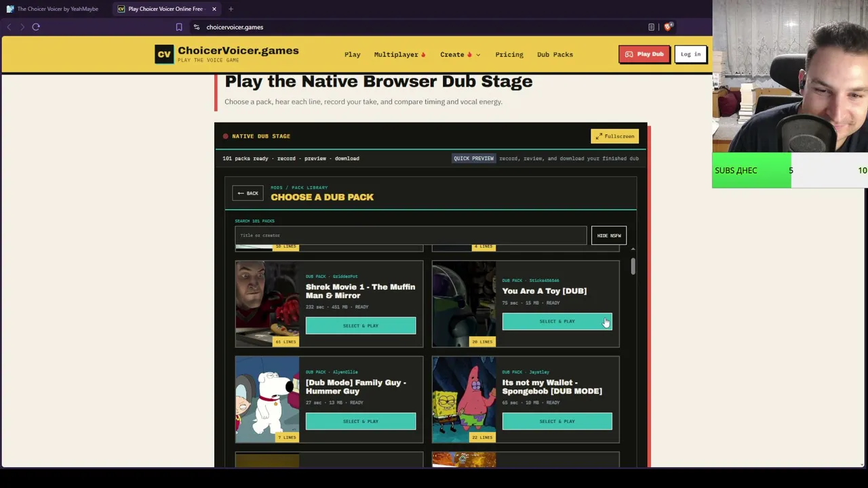Toggle the Hide NSFW filter
Screen dimensions: 868x488
(609, 235)
